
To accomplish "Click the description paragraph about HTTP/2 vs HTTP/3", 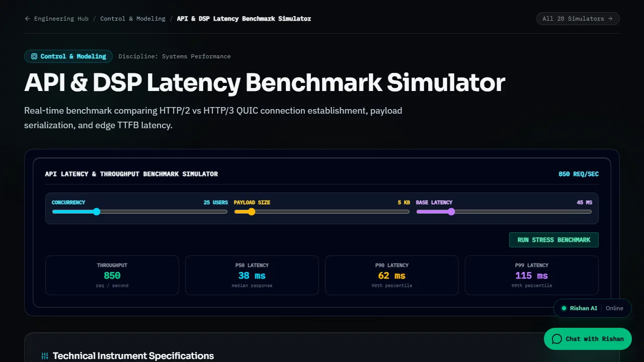I will [x=213, y=118].
